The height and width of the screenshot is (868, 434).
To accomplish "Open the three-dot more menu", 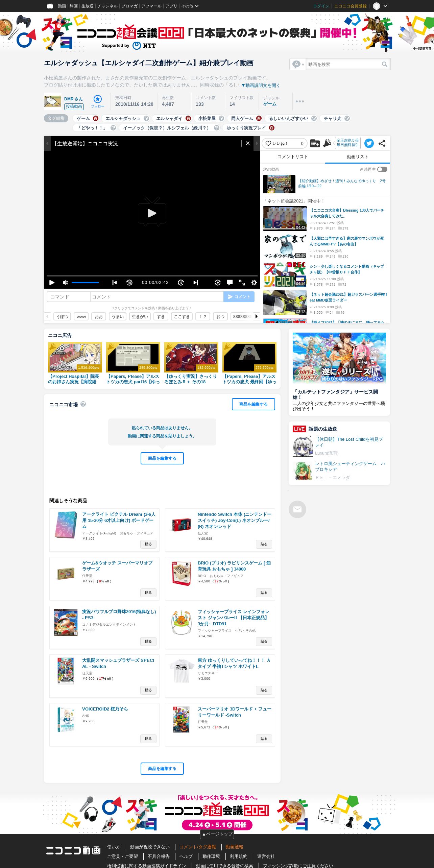I will coord(300,101).
